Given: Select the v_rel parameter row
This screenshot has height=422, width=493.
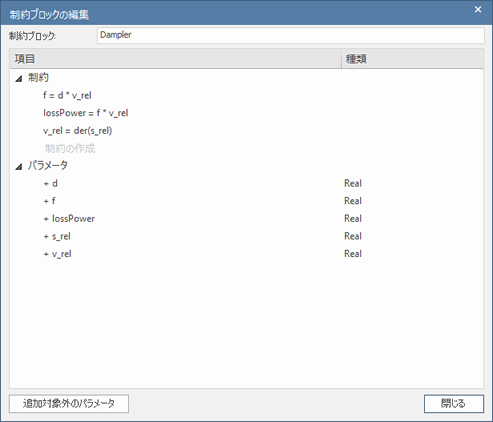Looking at the screenshot, I should point(246,254).
